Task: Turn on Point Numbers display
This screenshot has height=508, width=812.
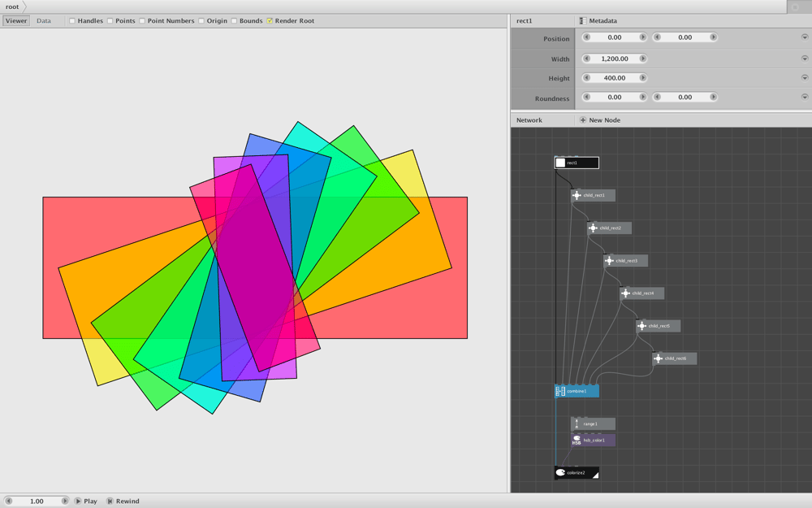Action: (x=142, y=21)
